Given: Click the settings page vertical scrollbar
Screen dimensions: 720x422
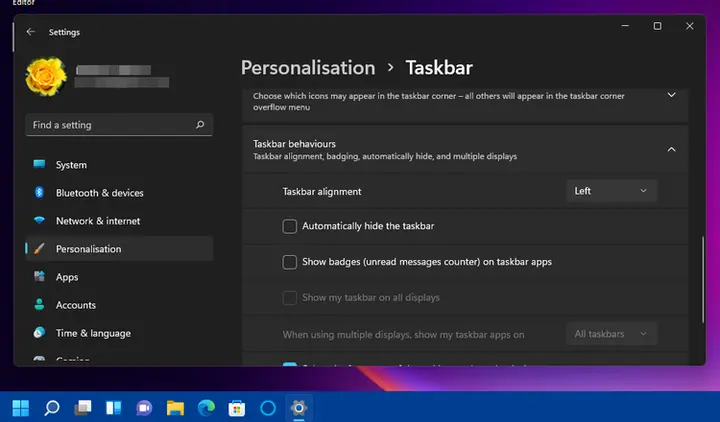Looking at the screenshot, I should click(703, 279).
